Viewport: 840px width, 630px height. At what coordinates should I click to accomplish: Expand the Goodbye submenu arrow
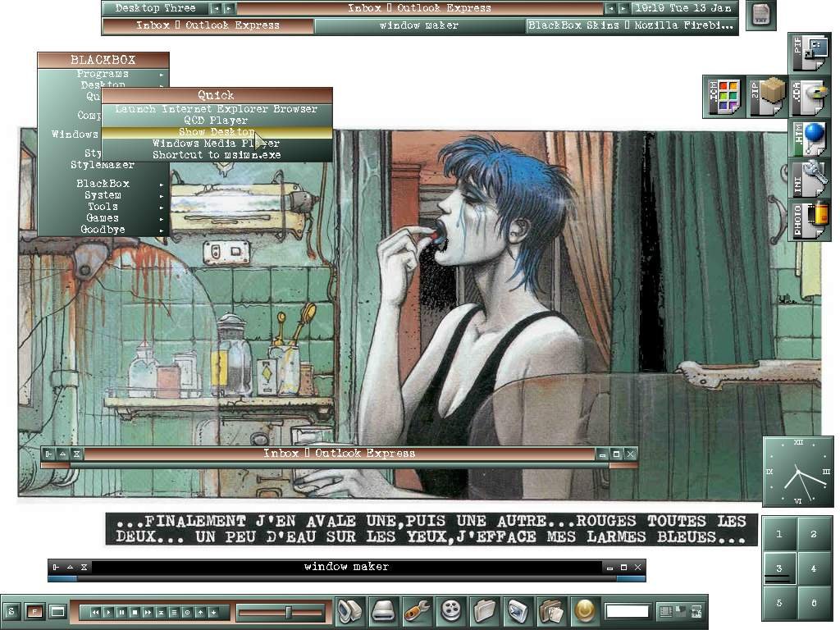162,231
